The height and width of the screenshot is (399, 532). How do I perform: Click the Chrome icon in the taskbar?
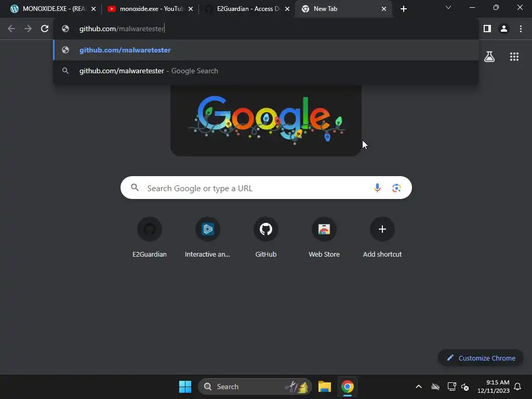348,387
